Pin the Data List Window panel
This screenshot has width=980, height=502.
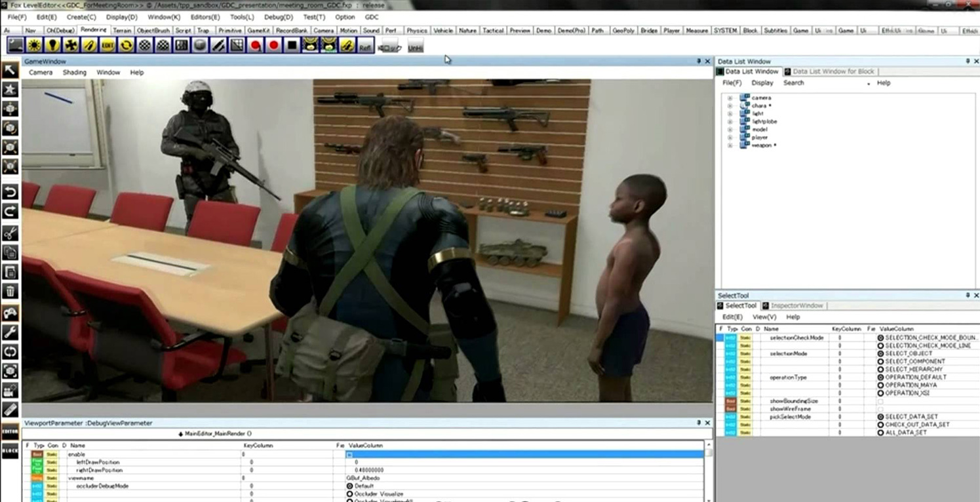click(x=968, y=62)
